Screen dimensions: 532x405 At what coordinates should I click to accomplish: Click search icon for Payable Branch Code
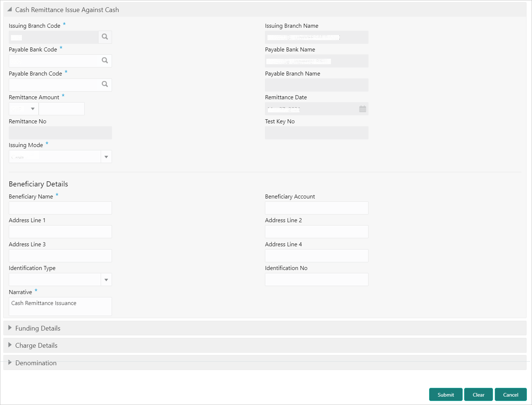(105, 85)
